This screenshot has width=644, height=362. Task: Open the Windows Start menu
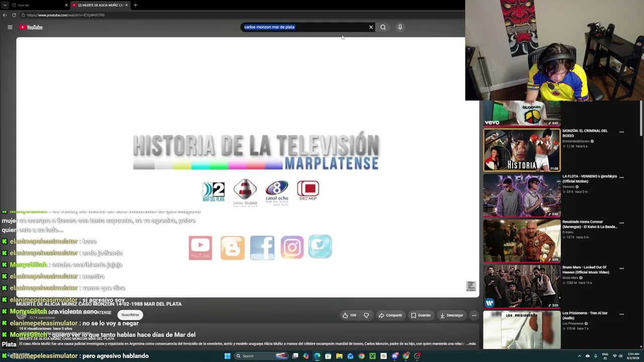coord(227,356)
